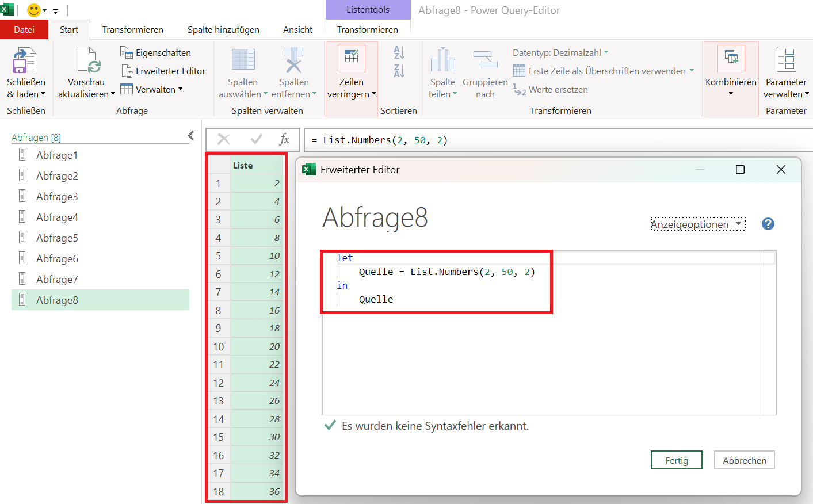Open the Quick Access Toolbar customize arrow
Screen dimensions: 813x504
pos(55,11)
